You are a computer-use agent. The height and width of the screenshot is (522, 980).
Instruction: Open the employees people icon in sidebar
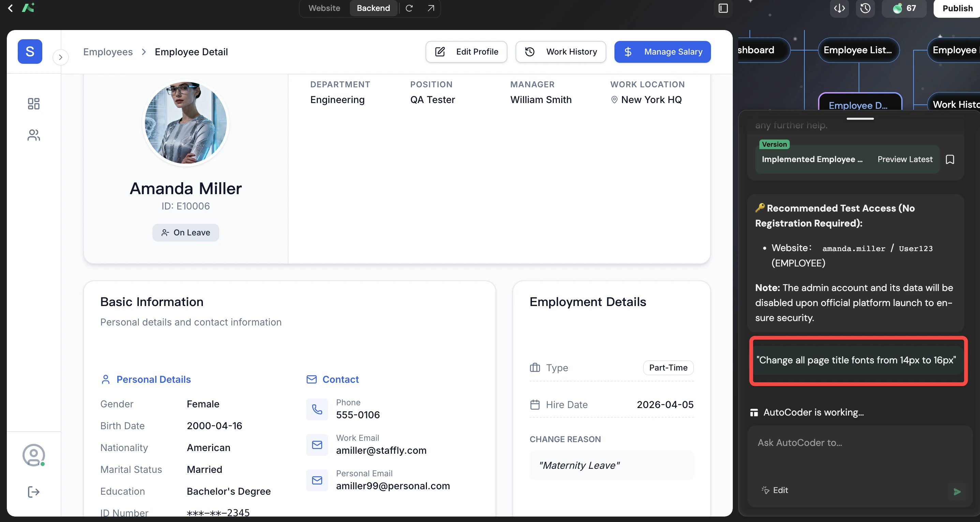(33, 135)
